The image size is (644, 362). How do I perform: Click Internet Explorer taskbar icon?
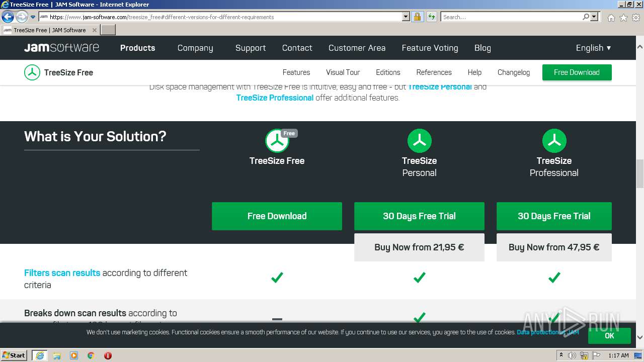click(x=40, y=355)
